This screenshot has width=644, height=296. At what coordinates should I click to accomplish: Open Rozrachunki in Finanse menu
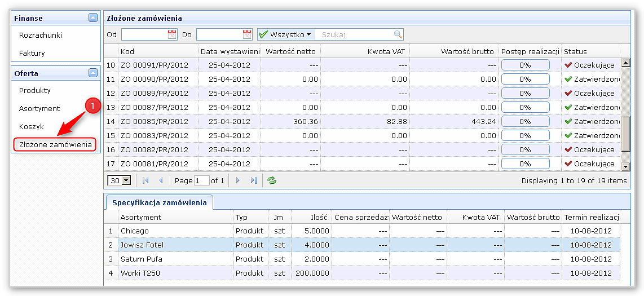pos(41,36)
